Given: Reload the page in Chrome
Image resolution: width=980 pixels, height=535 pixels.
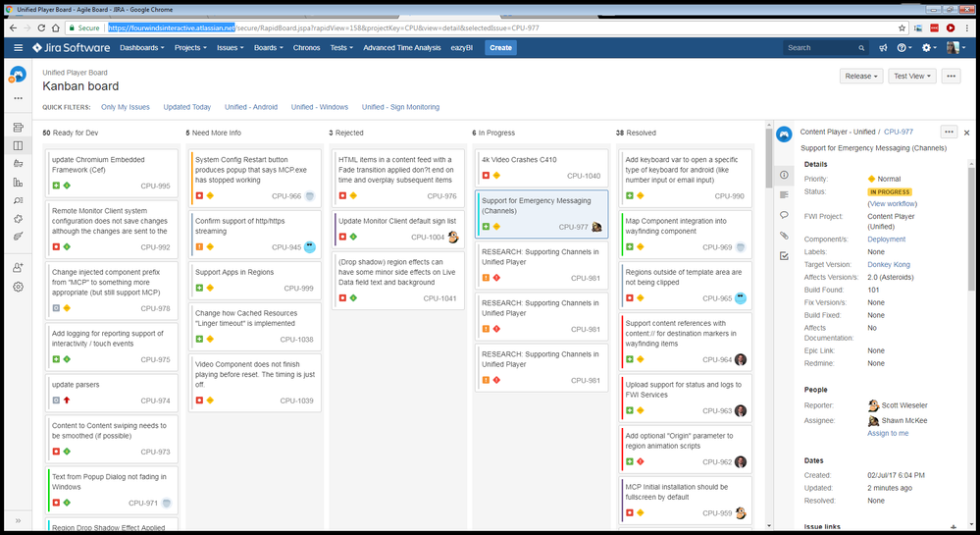Looking at the screenshot, I should 41,28.
